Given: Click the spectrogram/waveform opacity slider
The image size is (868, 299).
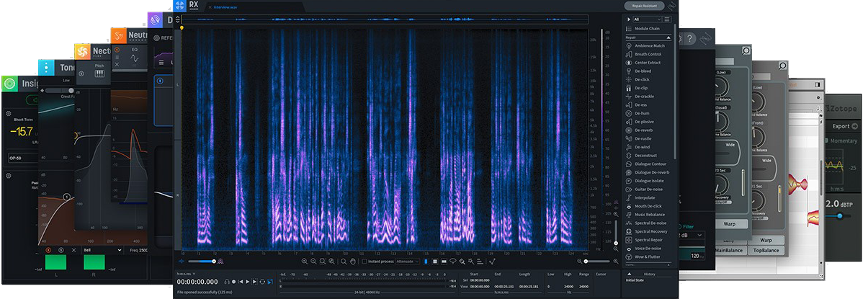Looking at the screenshot, I should (x=202, y=262).
